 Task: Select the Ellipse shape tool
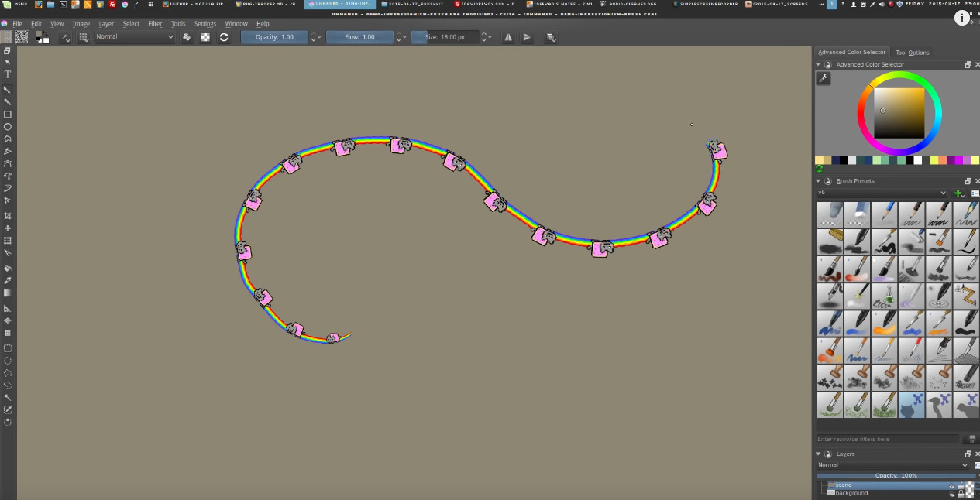8,127
